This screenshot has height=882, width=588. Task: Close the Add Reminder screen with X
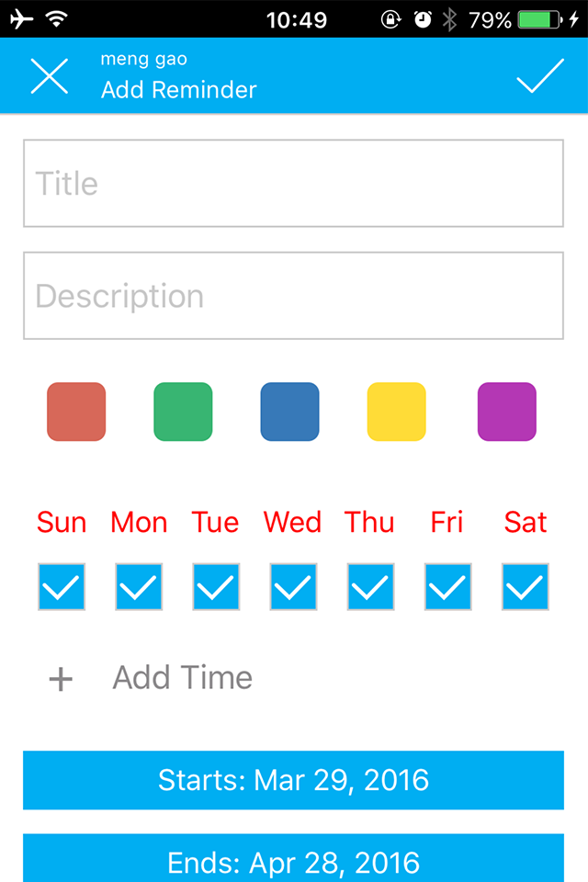point(50,76)
